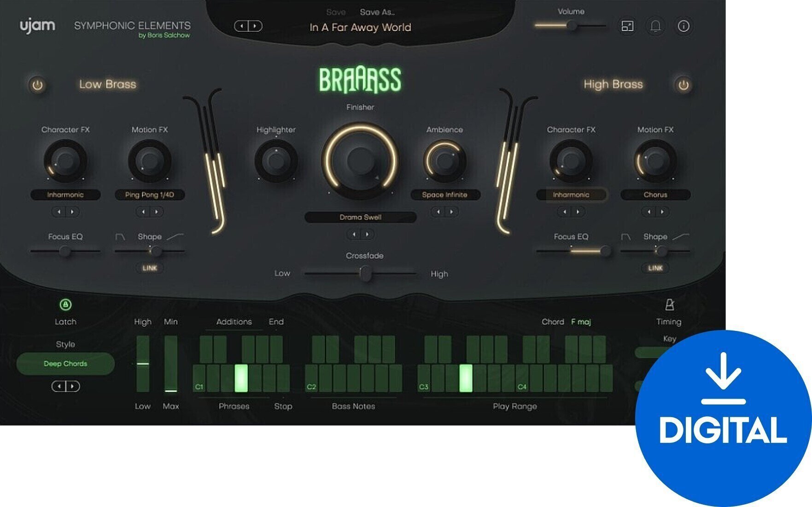Click the BRAAASS title logo
This screenshot has width=812, height=507.
point(360,80)
